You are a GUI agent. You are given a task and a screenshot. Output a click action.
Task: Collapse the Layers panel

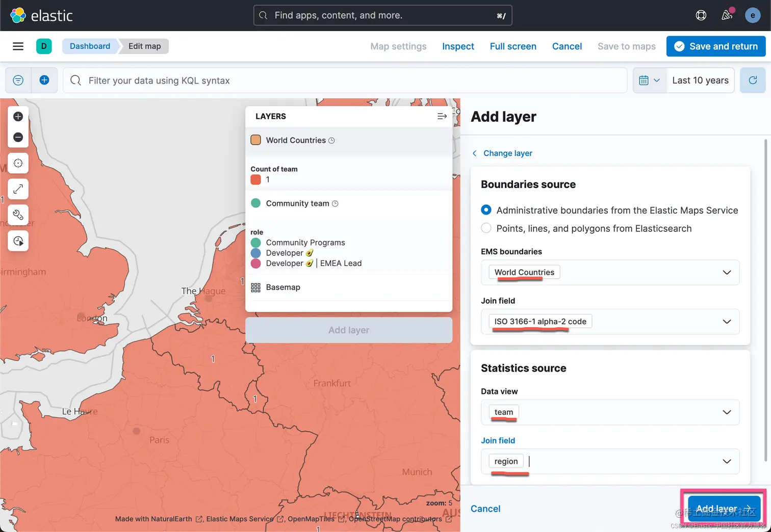click(x=442, y=117)
